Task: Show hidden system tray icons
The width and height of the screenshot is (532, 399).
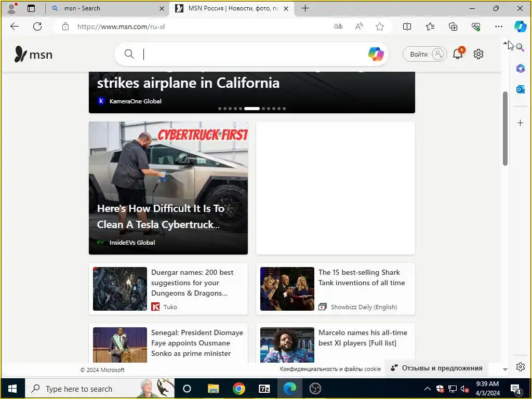Action: point(428,389)
